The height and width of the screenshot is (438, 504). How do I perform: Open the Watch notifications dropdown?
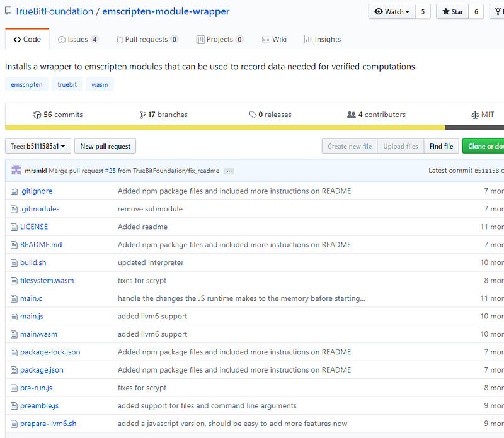click(x=391, y=11)
